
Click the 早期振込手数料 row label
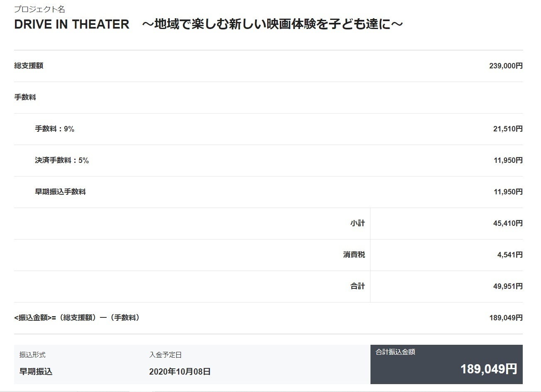[x=60, y=192]
